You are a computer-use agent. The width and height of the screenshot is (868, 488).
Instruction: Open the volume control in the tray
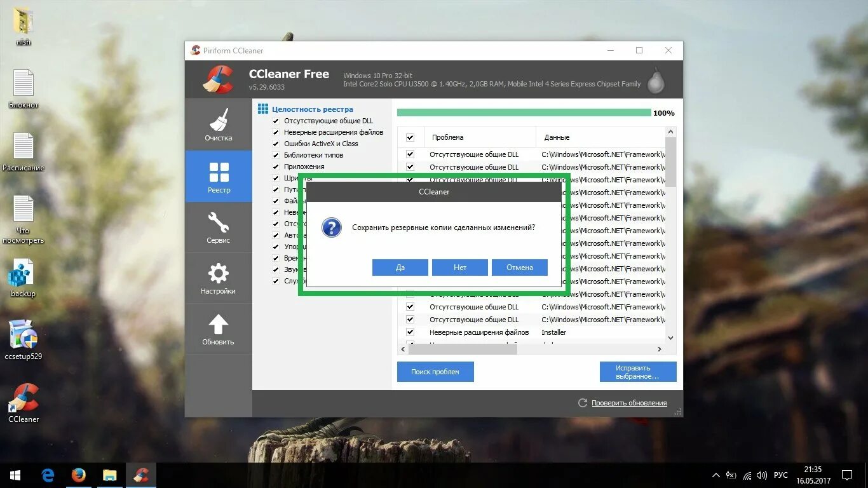tap(762, 475)
